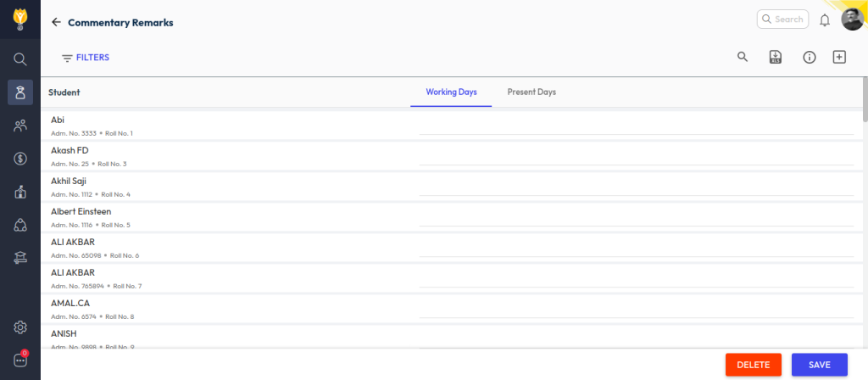Click the working days input for Akash FD
Image resolution: width=868 pixels, height=380 pixels.
pos(637,157)
